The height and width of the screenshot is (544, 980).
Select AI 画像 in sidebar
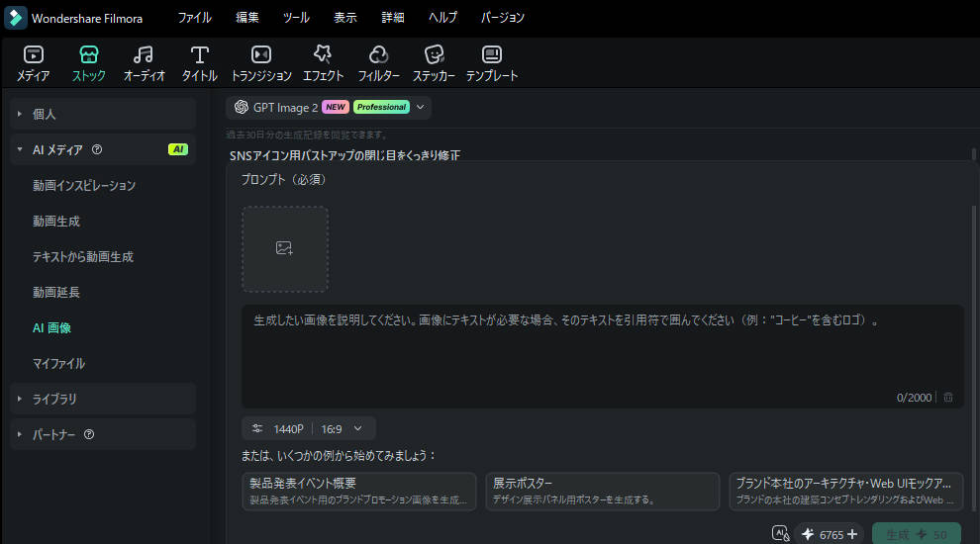pyautogui.click(x=51, y=328)
